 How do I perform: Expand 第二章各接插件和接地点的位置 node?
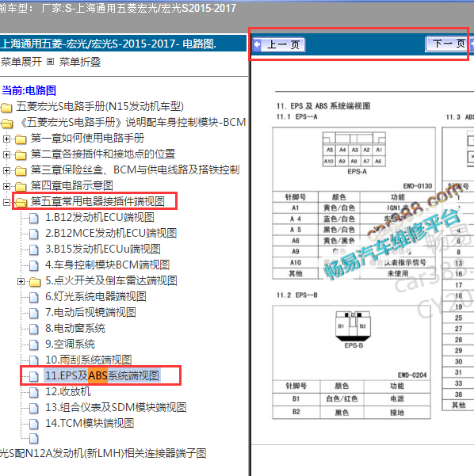(x=6, y=154)
